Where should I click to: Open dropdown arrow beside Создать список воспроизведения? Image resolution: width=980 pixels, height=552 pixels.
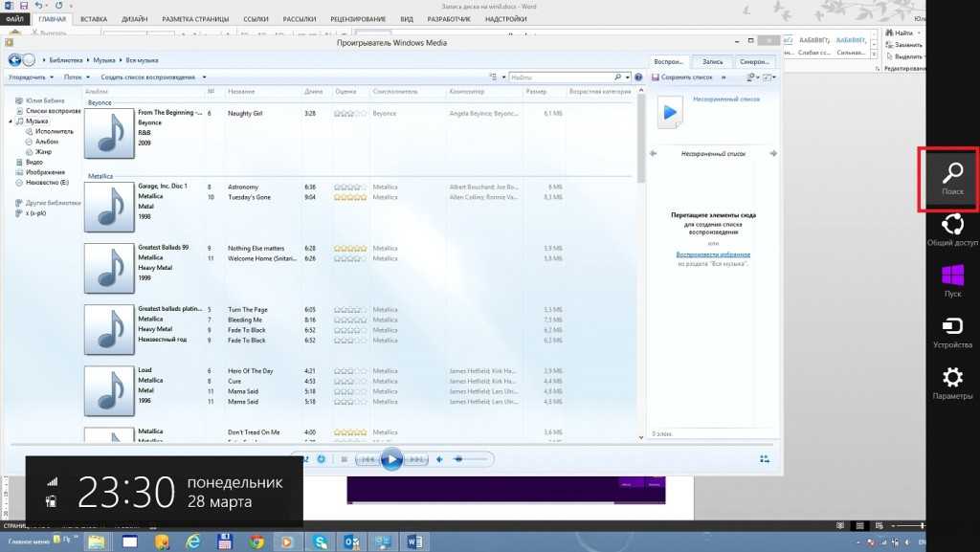tap(204, 77)
